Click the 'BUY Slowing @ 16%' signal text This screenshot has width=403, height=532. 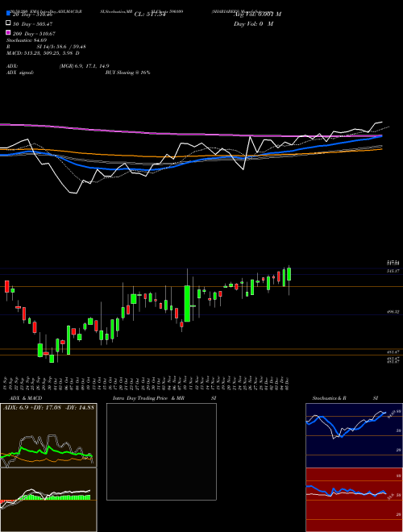(127, 73)
